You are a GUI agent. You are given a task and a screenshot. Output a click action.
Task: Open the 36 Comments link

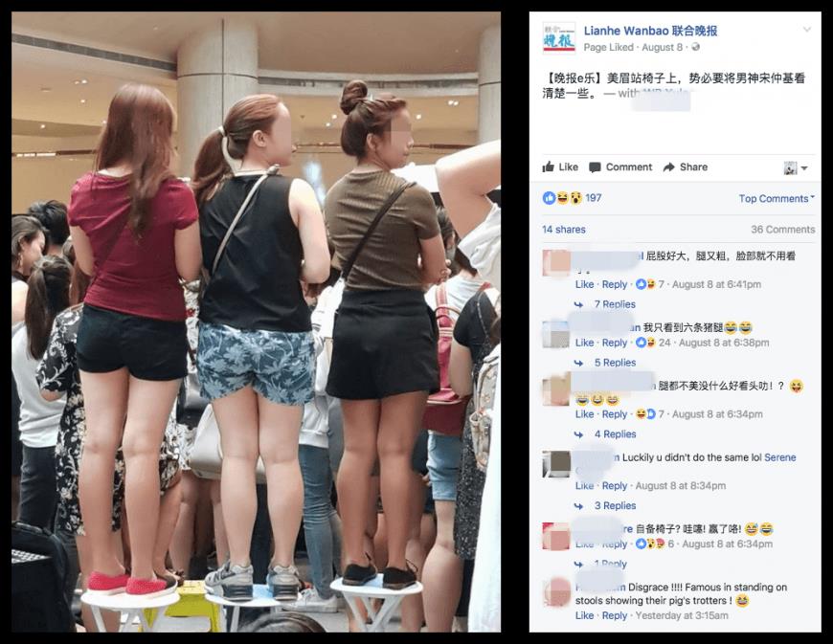pos(782,230)
